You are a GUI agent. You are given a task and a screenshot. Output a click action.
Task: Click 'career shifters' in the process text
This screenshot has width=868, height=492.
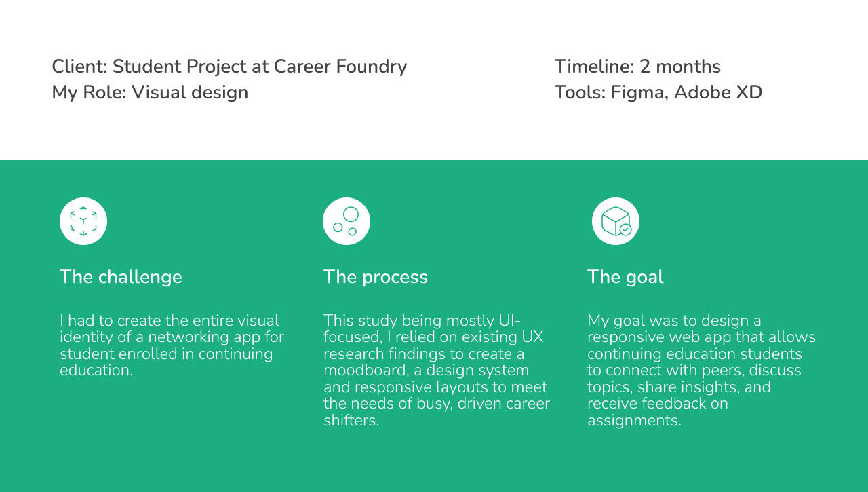(515, 404)
